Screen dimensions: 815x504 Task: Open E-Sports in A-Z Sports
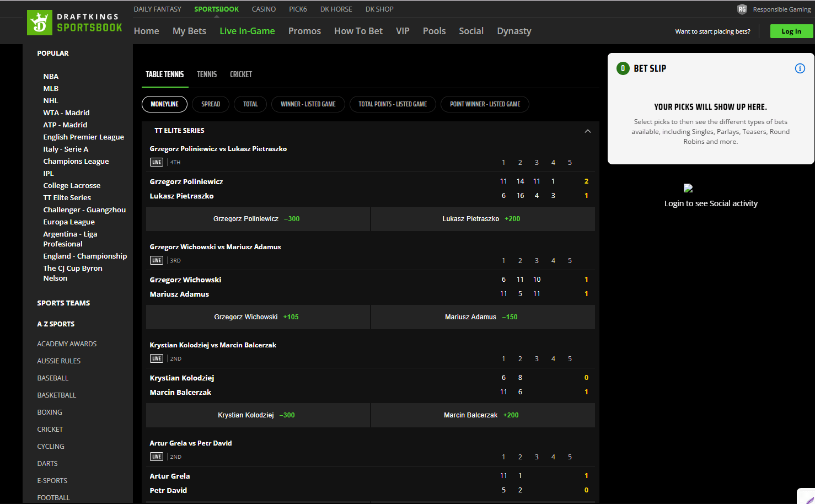52,481
